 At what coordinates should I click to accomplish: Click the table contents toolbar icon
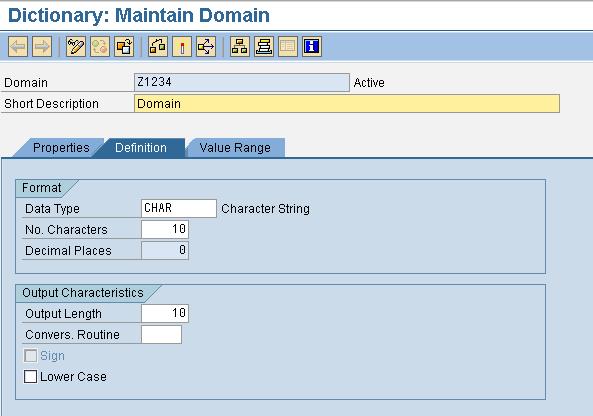[288, 47]
